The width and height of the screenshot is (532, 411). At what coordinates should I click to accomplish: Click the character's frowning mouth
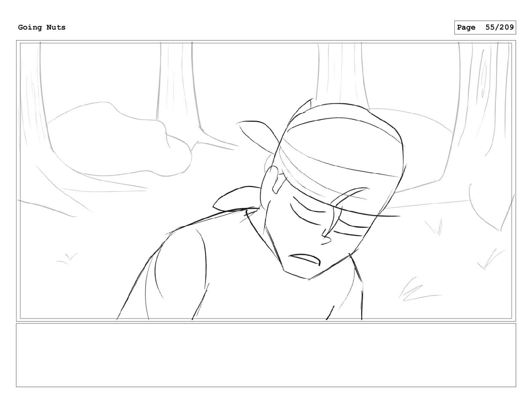click(305, 259)
